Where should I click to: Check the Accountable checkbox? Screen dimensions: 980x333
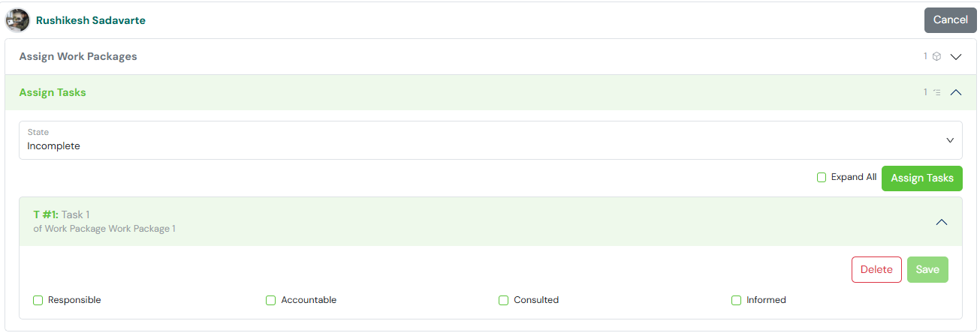click(x=271, y=300)
